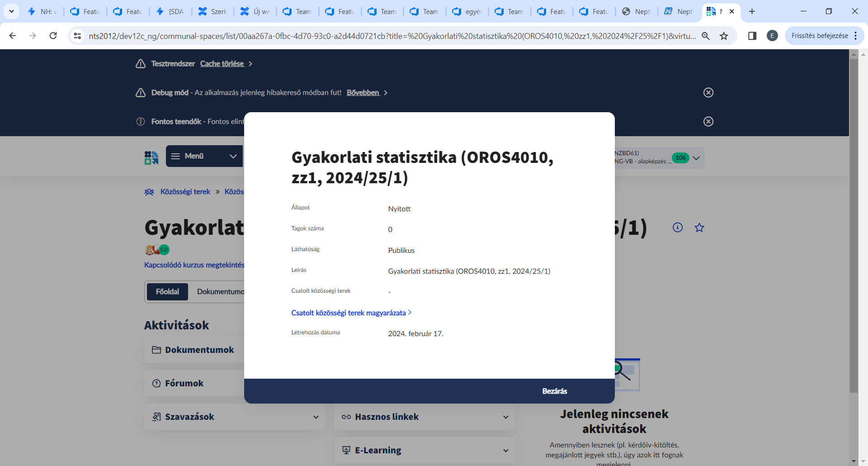Click the Neptun logo icon
The image size is (868, 466).
(151, 157)
